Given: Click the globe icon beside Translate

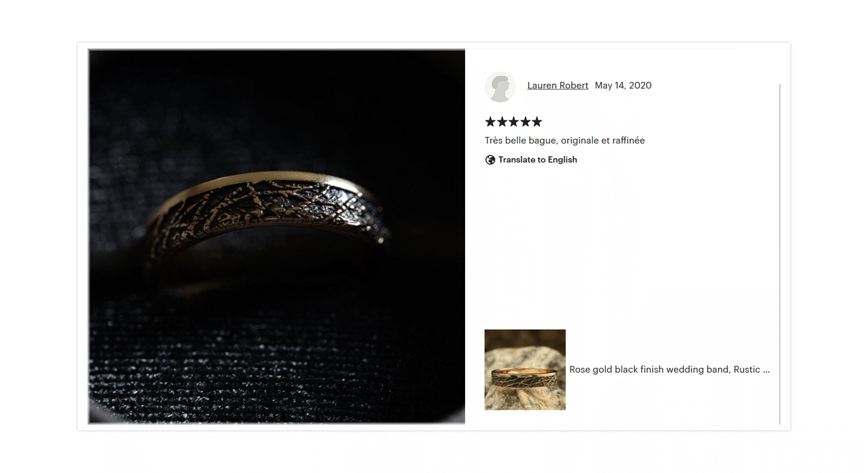Looking at the screenshot, I should [x=490, y=159].
